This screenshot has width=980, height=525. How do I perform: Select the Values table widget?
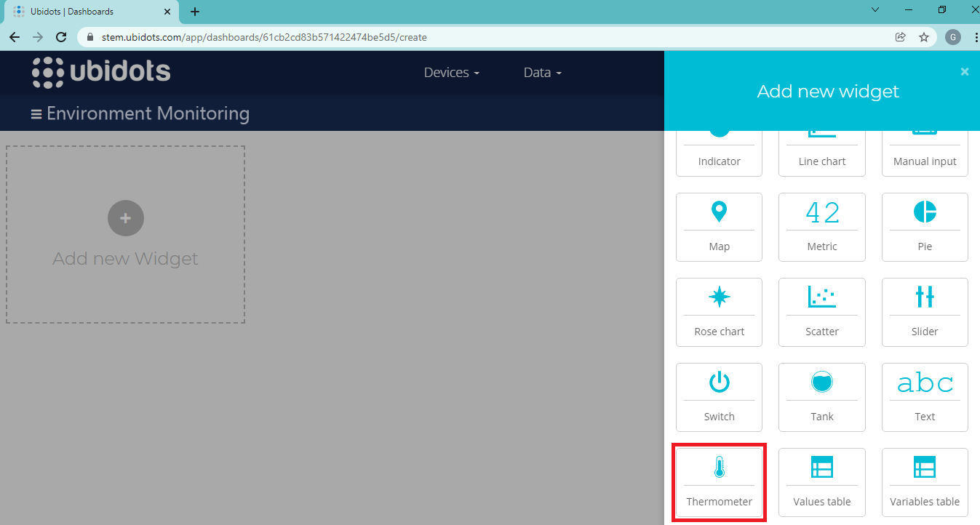(x=821, y=482)
